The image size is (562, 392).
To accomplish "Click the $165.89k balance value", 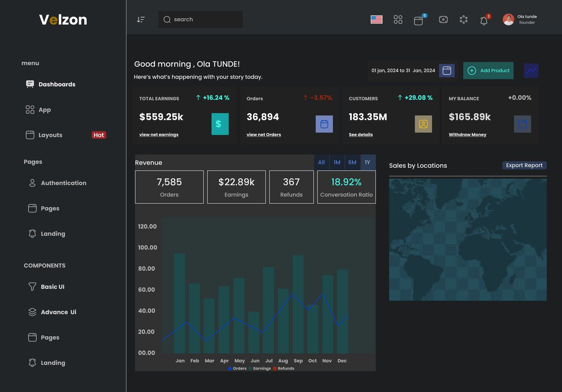I will pos(470,117).
